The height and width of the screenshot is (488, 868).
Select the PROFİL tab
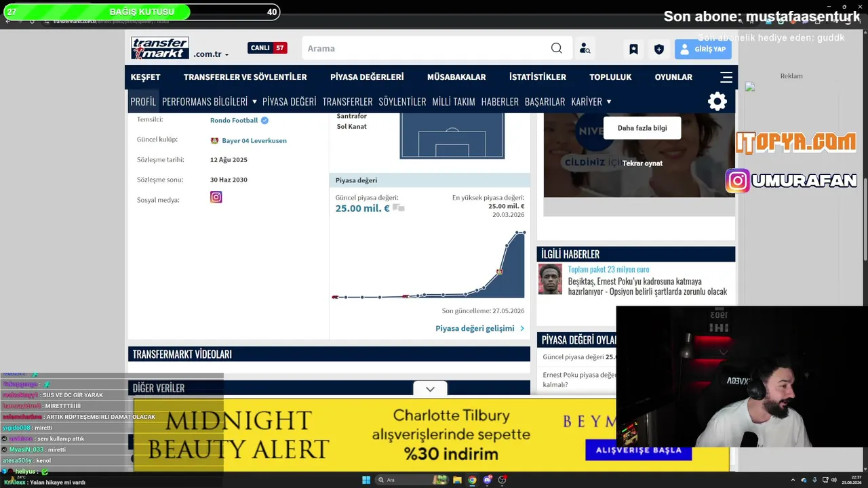(143, 102)
